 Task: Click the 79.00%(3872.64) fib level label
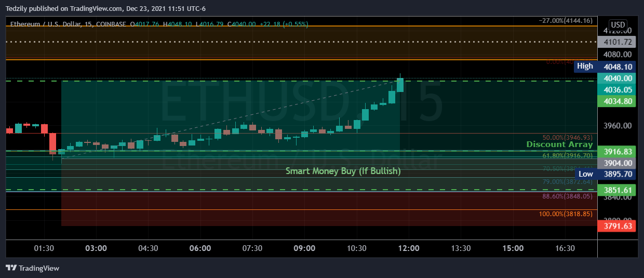pyautogui.click(x=567, y=181)
